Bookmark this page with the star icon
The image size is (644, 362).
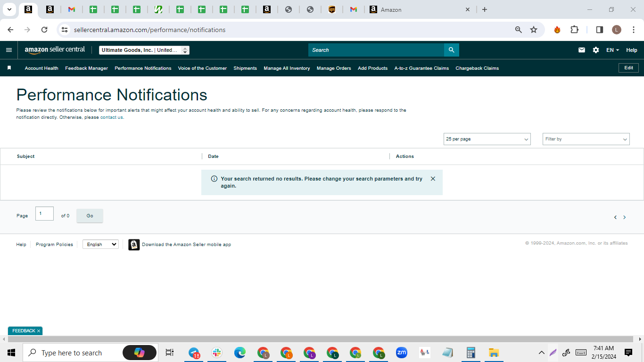pos(534,30)
